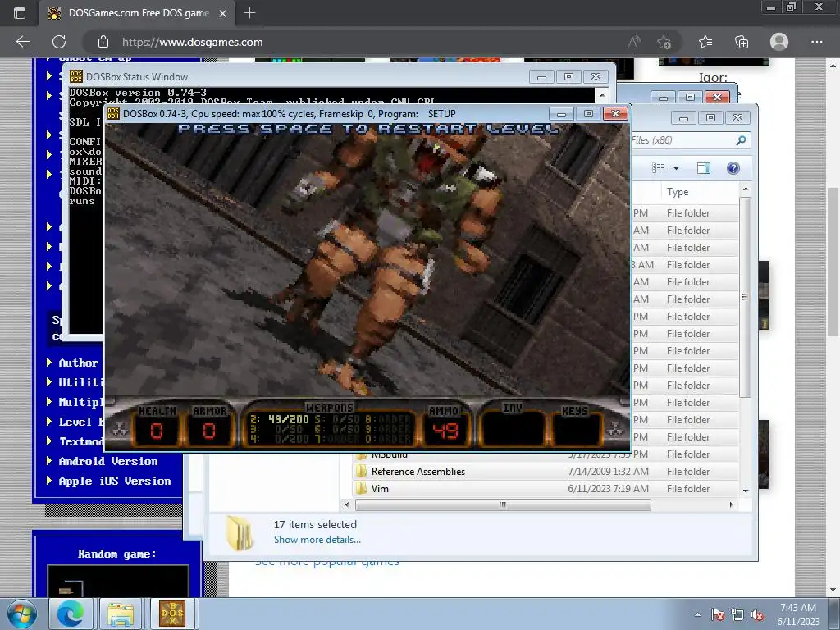View site information lock icon

[103, 42]
